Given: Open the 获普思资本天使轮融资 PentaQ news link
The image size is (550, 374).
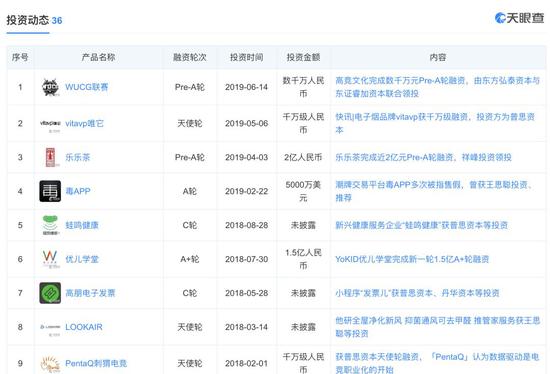Looking at the screenshot, I should pyautogui.click(x=437, y=363).
